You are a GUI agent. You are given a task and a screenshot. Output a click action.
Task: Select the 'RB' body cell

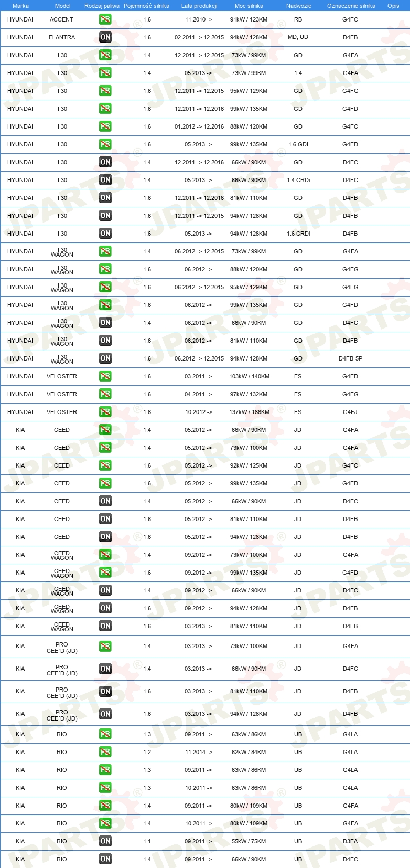coord(298,19)
